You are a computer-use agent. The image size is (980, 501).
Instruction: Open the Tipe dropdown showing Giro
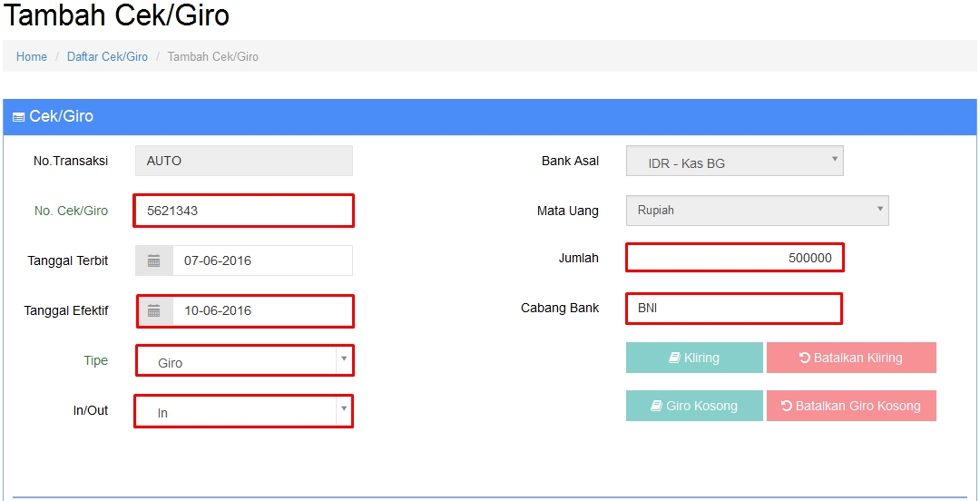[x=243, y=361]
